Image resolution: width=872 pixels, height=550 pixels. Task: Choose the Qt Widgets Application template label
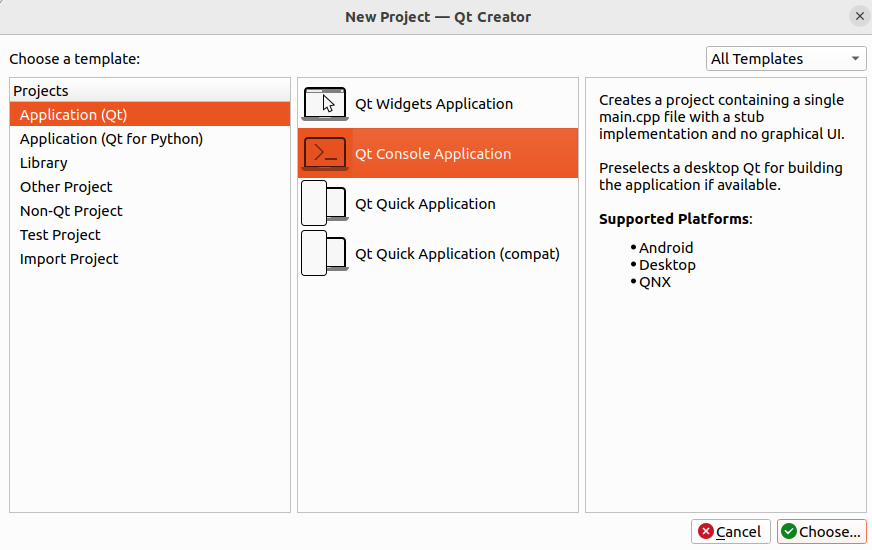pos(434,104)
